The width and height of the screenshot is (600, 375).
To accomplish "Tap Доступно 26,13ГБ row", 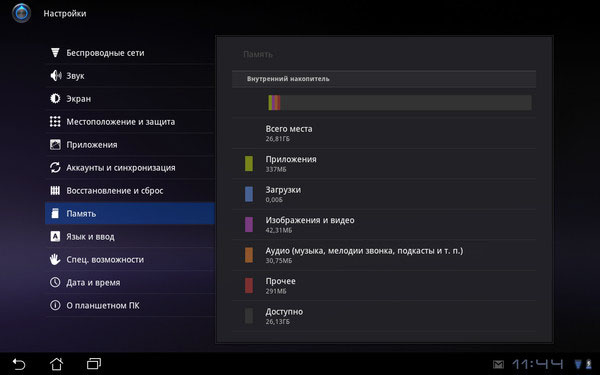I will [384, 316].
